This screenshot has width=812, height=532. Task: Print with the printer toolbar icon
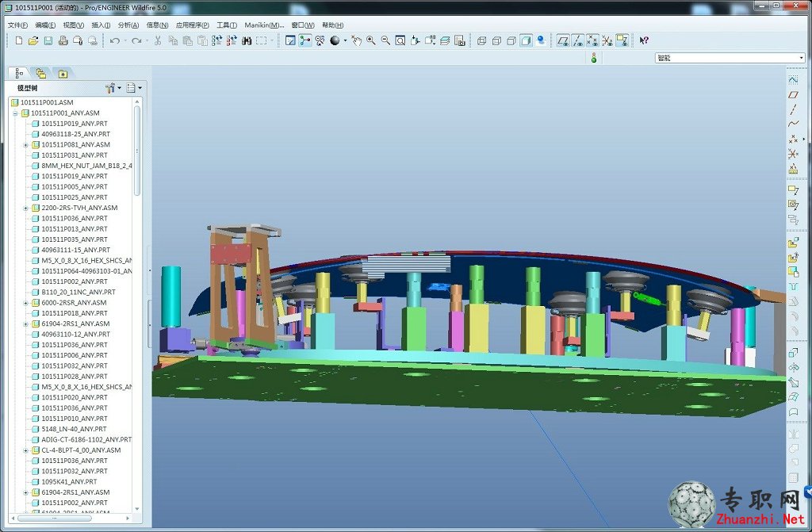pos(63,40)
